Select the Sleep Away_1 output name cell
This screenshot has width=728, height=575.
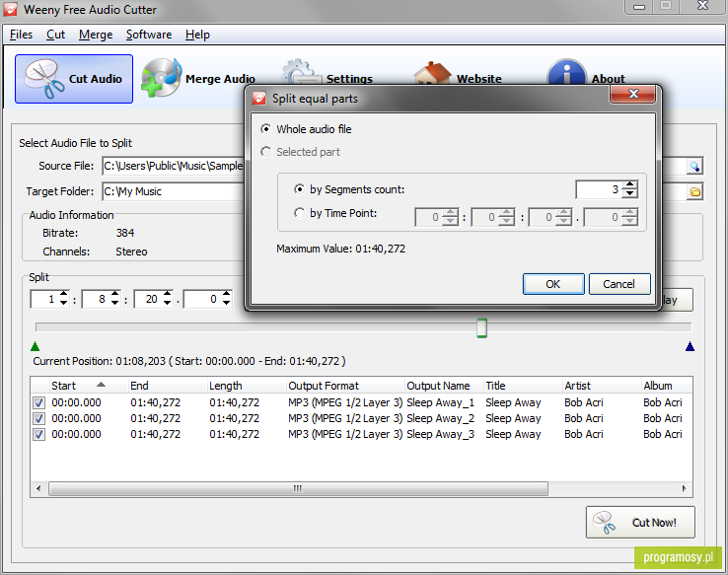(440, 402)
